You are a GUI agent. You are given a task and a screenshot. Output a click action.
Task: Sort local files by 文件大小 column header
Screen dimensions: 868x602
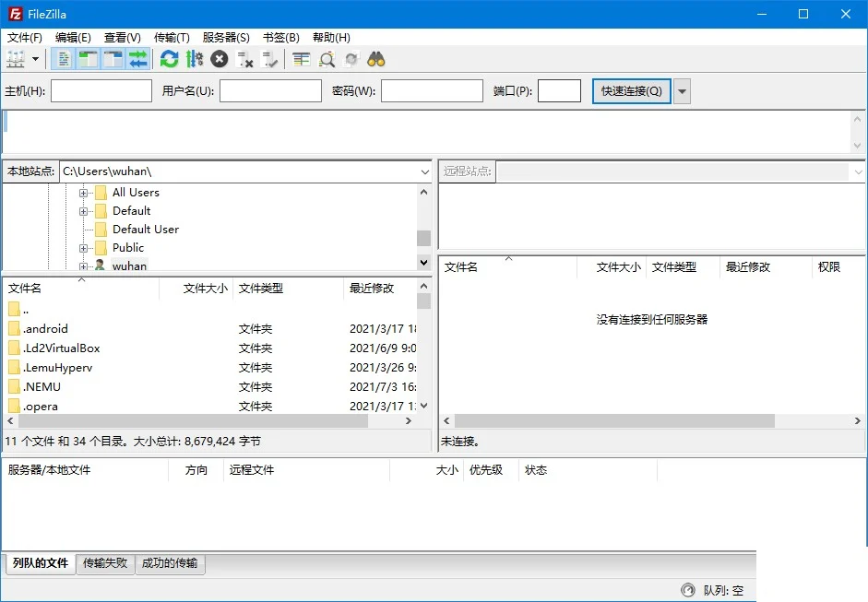pyautogui.click(x=204, y=289)
